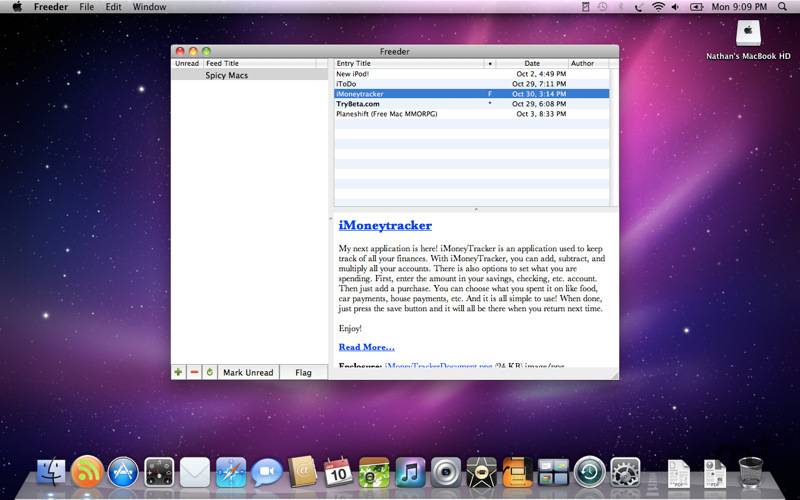This screenshot has height=500, width=800.
Task: Open Dashboard from the dock
Action: [x=159, y=472]
